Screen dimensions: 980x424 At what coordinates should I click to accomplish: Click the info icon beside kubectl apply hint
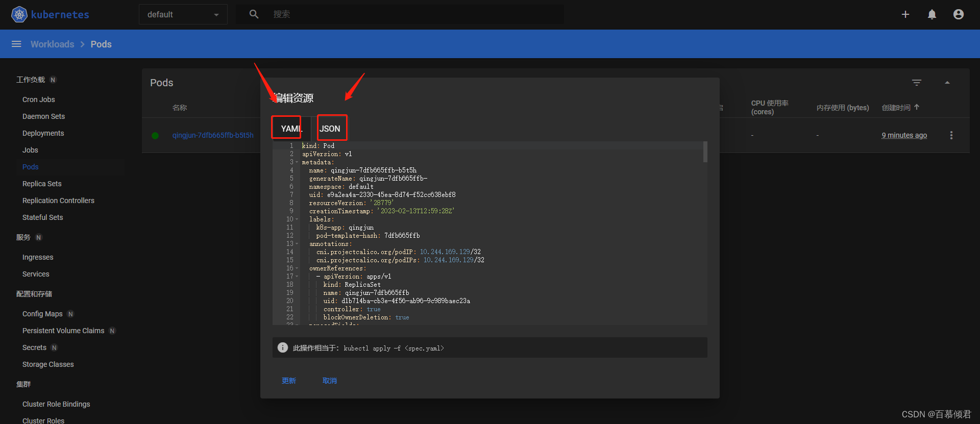pos(283,347)
